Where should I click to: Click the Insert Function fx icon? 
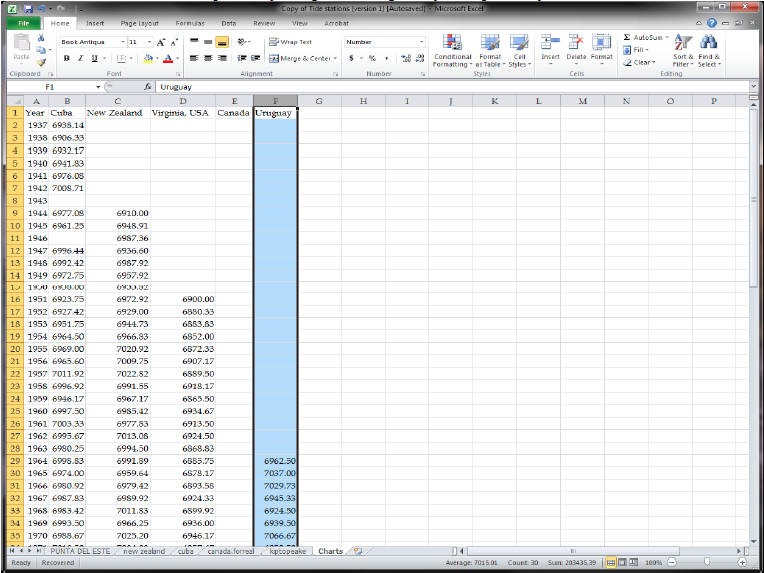(148, 87)
